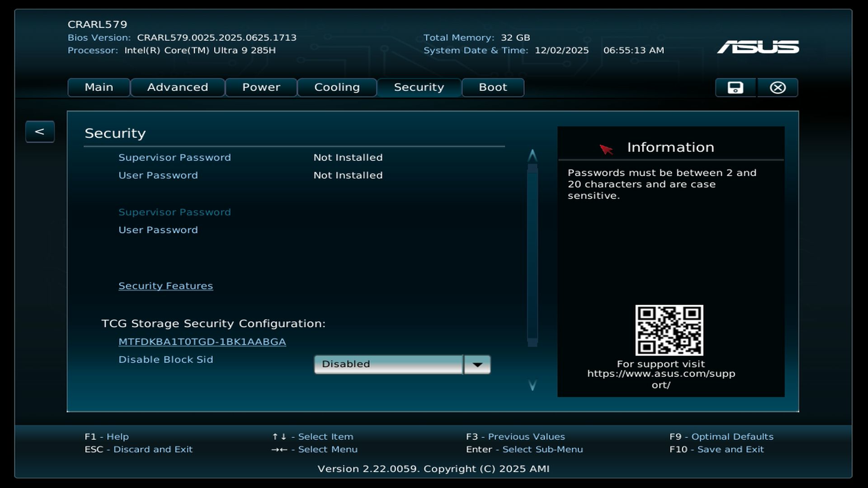
Task: Select the Security tab
Action: (x=419, y=88)
